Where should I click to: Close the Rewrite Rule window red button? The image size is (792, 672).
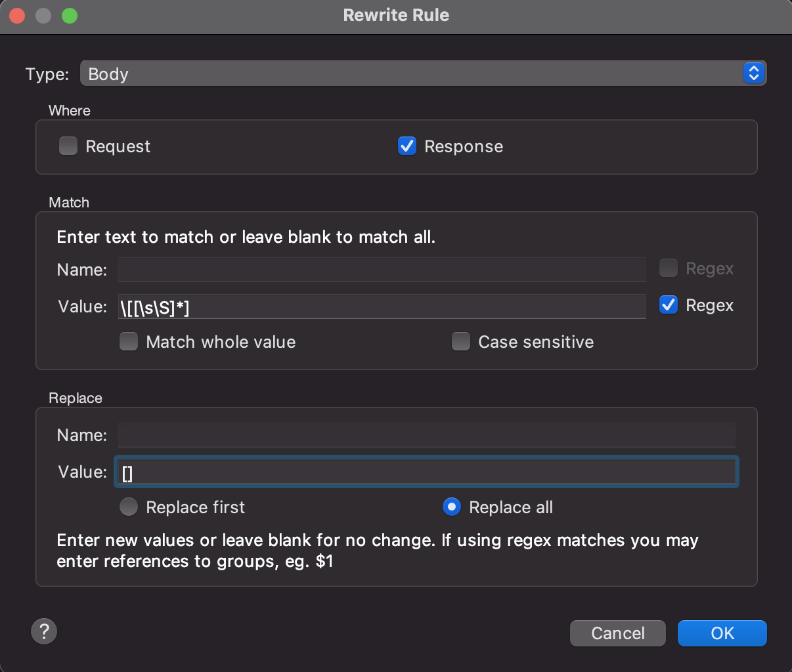click(x=18, y=16)
